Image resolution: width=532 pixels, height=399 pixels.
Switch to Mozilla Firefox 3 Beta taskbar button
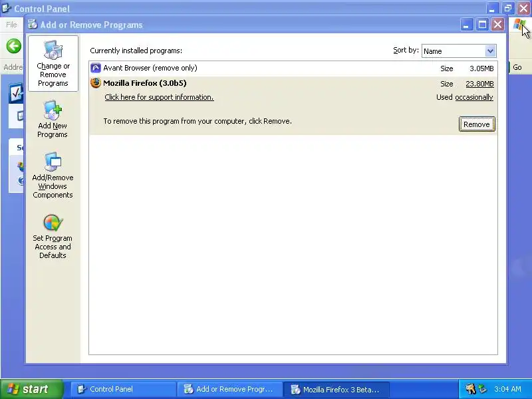tap(336, 389)
